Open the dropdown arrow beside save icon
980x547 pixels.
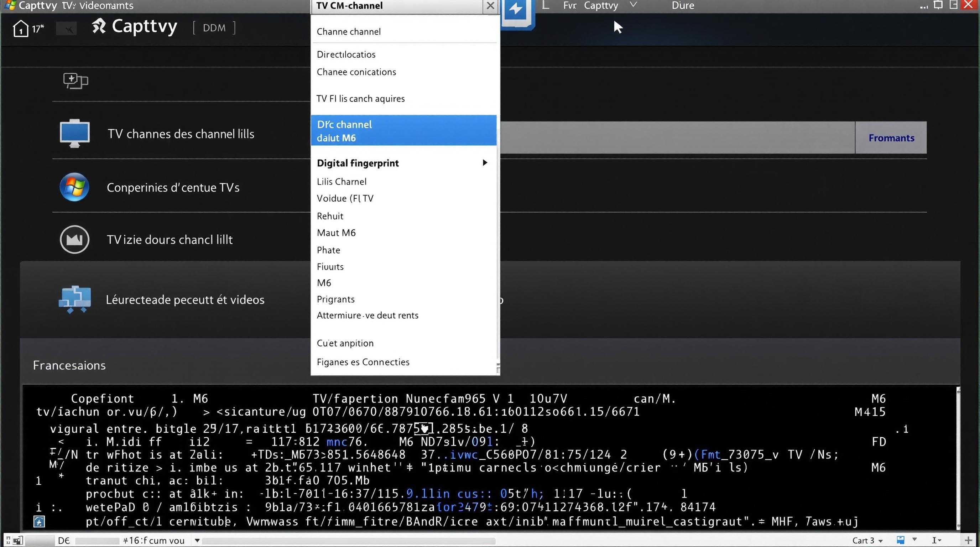coord(914,540)
